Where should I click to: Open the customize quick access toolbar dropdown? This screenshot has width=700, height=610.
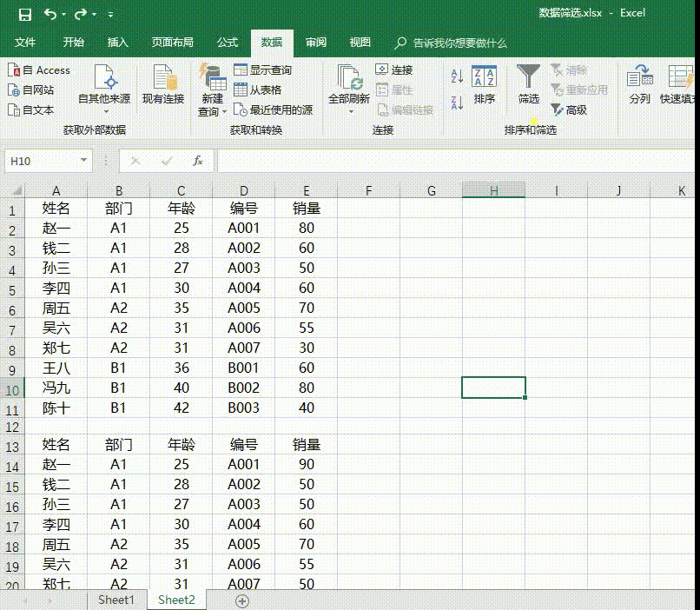pyautogui.click(x=110, y=15)
